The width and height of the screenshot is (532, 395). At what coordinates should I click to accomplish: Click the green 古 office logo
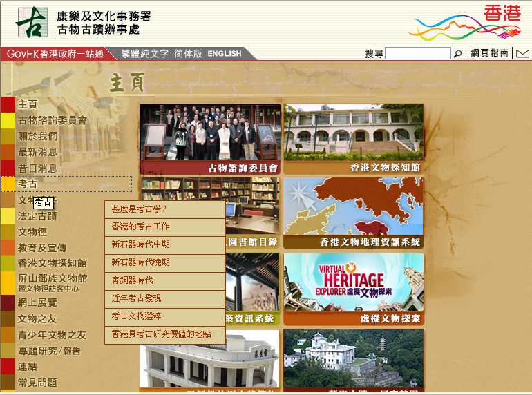(32, 22)
